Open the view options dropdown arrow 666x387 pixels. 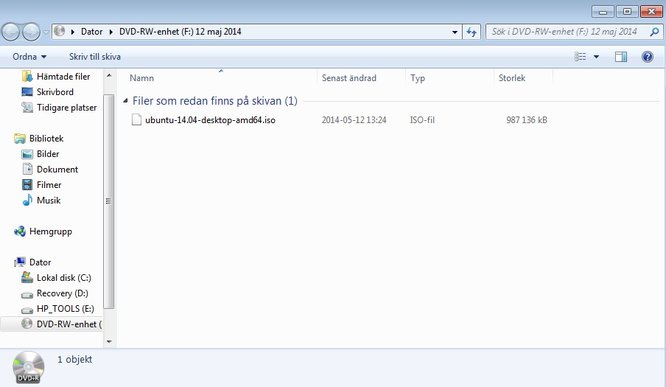pyautogui.click(x=596, y=56)
